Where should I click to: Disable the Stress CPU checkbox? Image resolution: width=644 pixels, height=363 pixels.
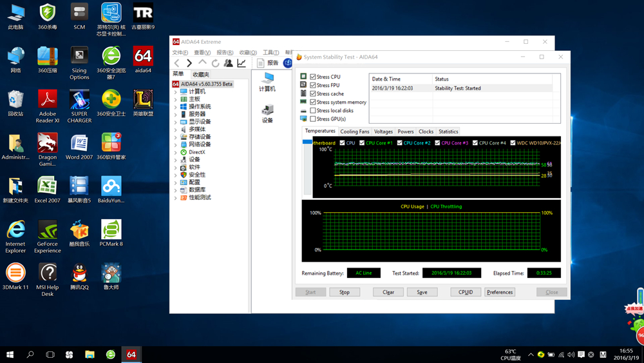pyautogui.click(x=313, y=77)
